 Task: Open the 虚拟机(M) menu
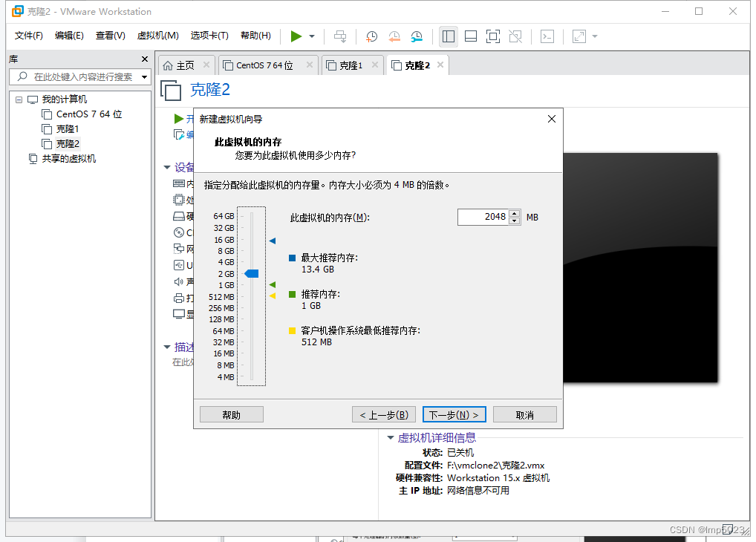click(x=157, y=36)
